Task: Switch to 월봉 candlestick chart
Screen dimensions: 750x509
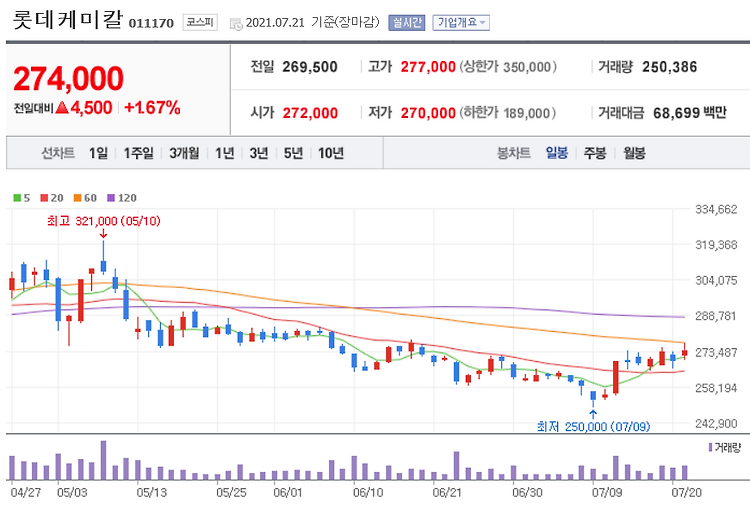Action: tap(634, 153)
